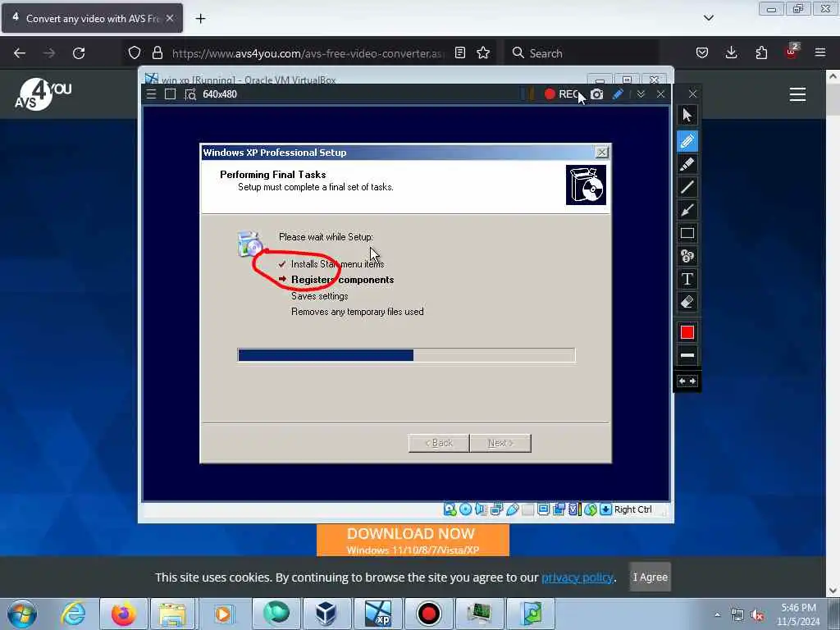Click the VirtualBox network adapter status icon

(x=496, y=509)
